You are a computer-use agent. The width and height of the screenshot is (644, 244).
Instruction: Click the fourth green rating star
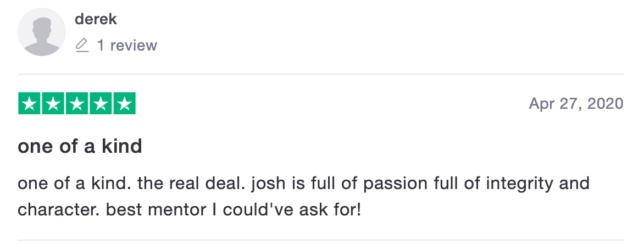click(x=101, y=104)
